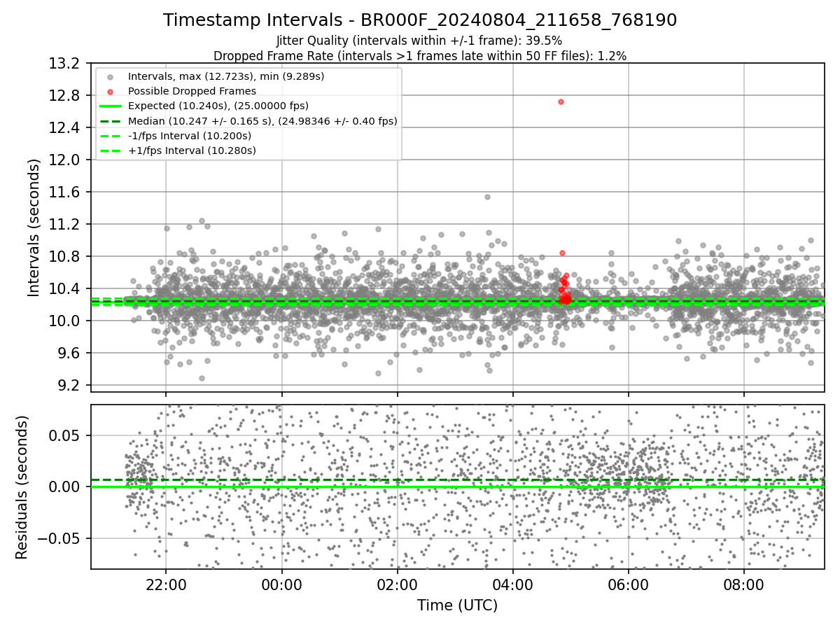840x630 pixels.
Task: Click the highest red dropped-frame point near 12.7s
Action: coord(561,101)
